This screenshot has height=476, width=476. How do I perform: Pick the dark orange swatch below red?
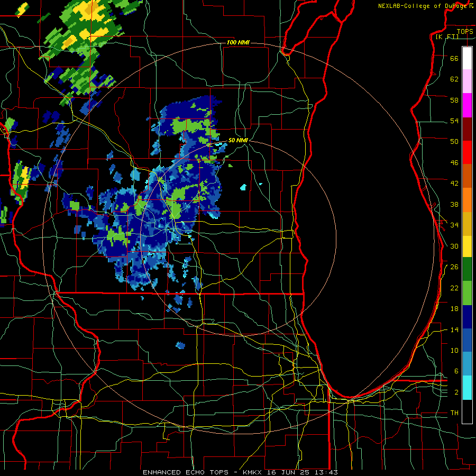pyautogui.click(x=467, y=176)
